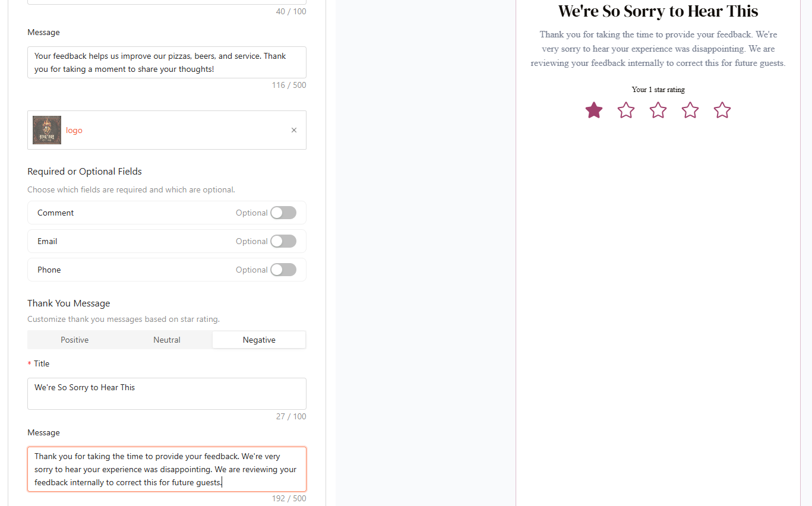Toggle Phone field to required

pyautogui.click(x=283, y=270)
